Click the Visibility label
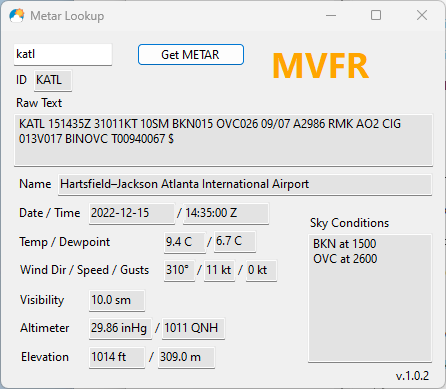 (x=42, y=300)
